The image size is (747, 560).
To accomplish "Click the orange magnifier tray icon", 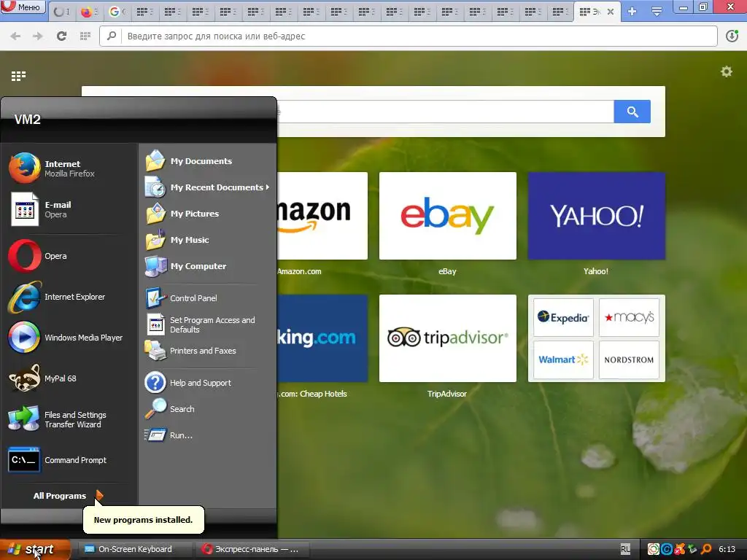I will coord(706,549).
